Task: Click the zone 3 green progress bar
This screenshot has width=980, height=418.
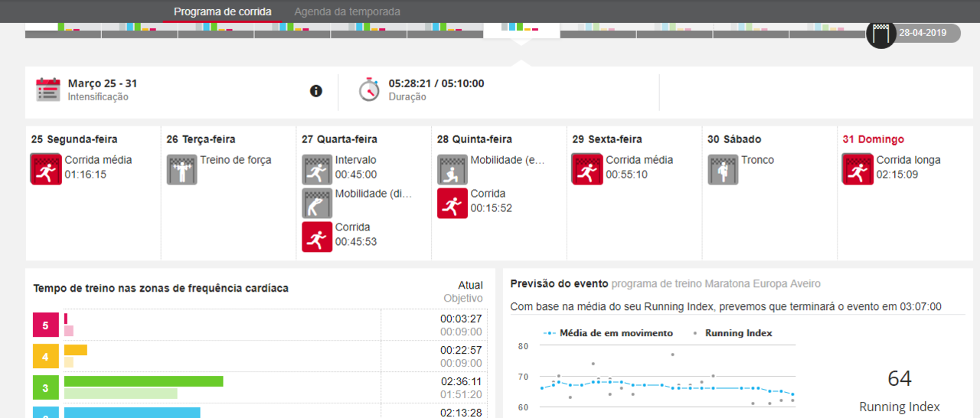Action: pos(143,381)
